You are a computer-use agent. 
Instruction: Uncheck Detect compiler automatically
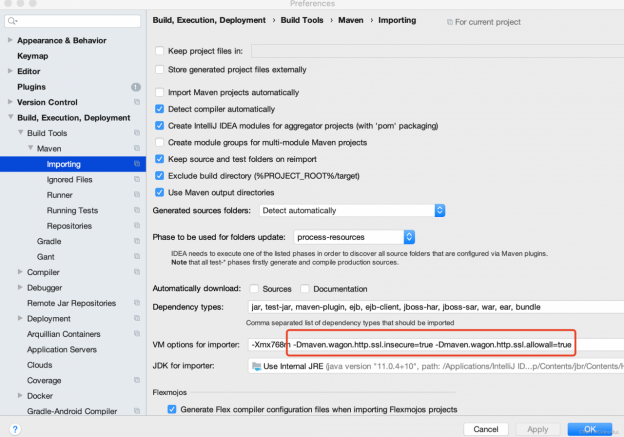pyautogui.click(x=160, y=109)
